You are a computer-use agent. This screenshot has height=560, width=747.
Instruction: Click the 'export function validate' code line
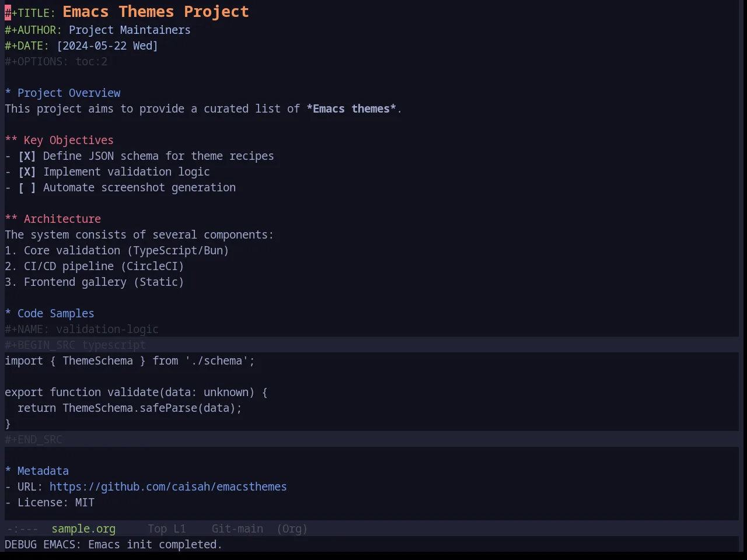point(136,393)
